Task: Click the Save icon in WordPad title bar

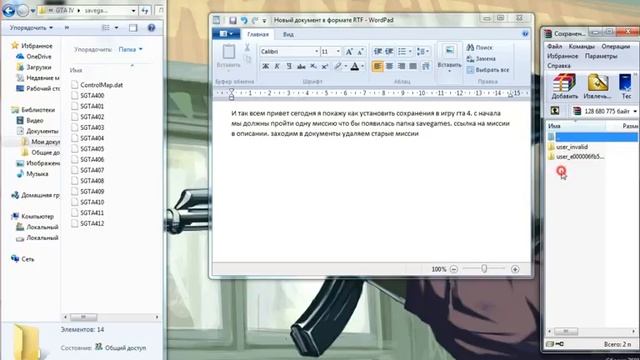Action: coord(233,20)
